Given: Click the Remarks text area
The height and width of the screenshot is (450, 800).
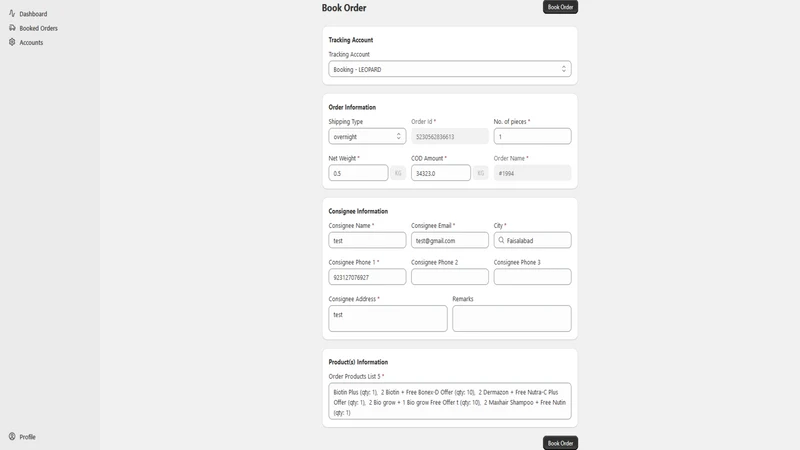Looking at the screenshot, I should [x=512, y=318].
